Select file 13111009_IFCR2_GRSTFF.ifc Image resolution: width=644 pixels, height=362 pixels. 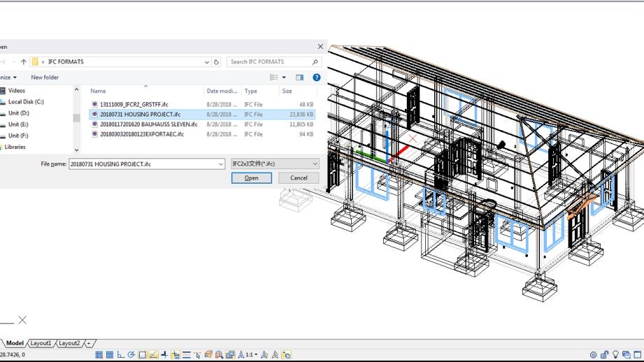pyautogui.click(x=134, y=105)
